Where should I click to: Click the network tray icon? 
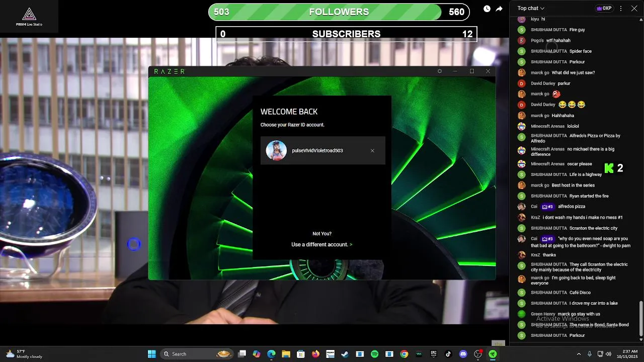click(600, 354)
